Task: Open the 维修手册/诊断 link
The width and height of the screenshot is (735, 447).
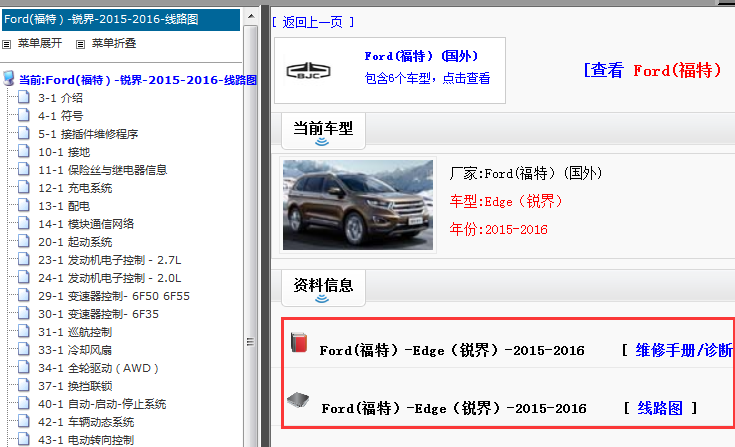Action: (x=684, y=350)
